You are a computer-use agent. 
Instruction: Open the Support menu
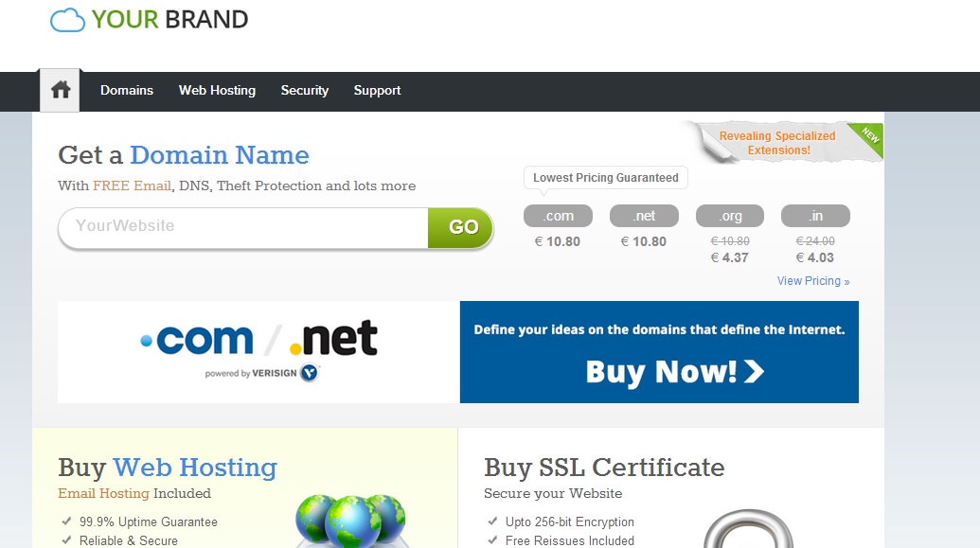point(377,90)
